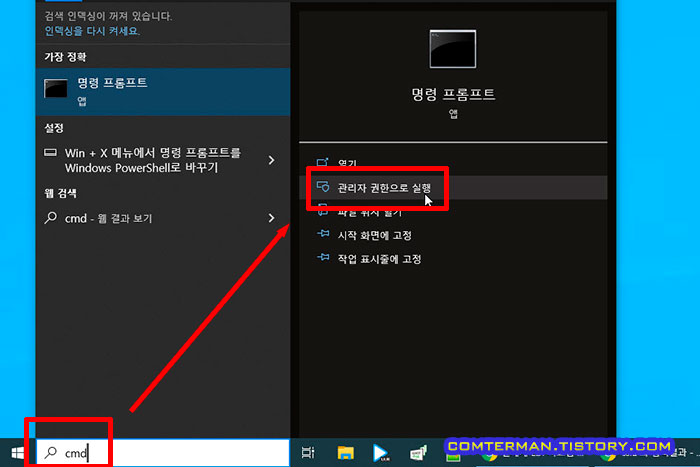Click the taskbar search box containing cmd

click(163, 453)
